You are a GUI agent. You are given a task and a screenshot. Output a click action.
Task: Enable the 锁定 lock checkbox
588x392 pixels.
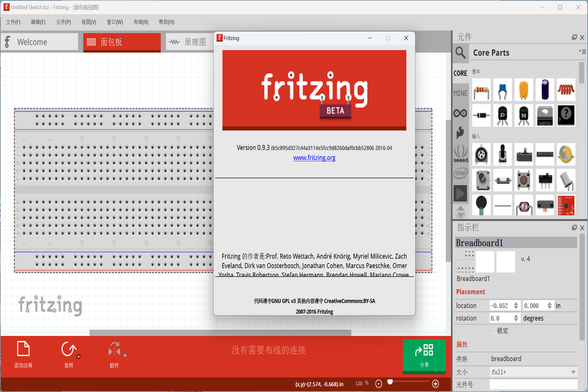coord(493,330)
